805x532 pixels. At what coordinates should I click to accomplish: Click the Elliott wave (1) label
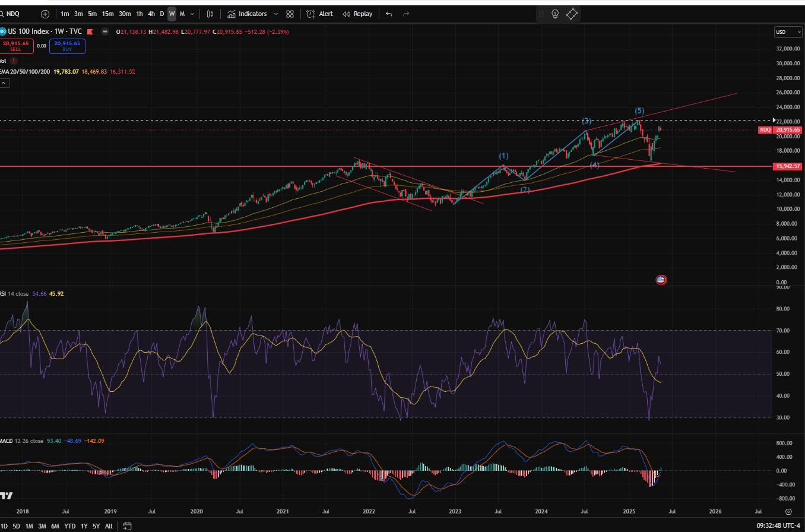(503, 156)
